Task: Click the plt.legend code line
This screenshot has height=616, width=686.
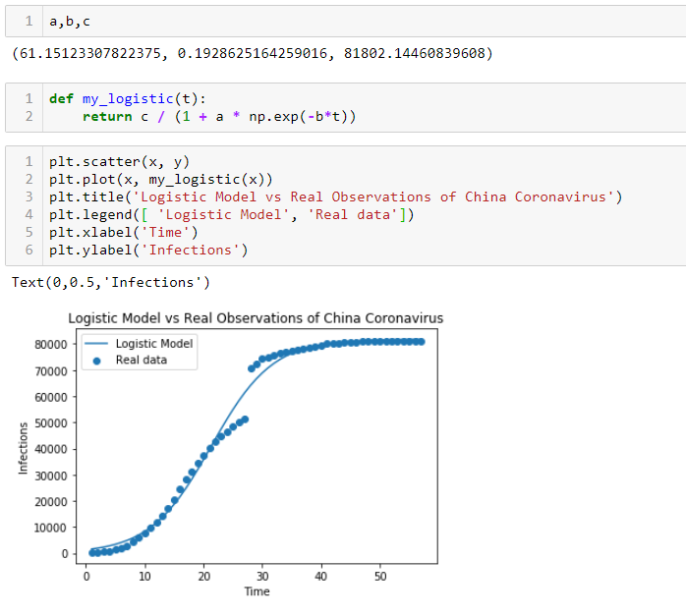Action: point(231,214)
